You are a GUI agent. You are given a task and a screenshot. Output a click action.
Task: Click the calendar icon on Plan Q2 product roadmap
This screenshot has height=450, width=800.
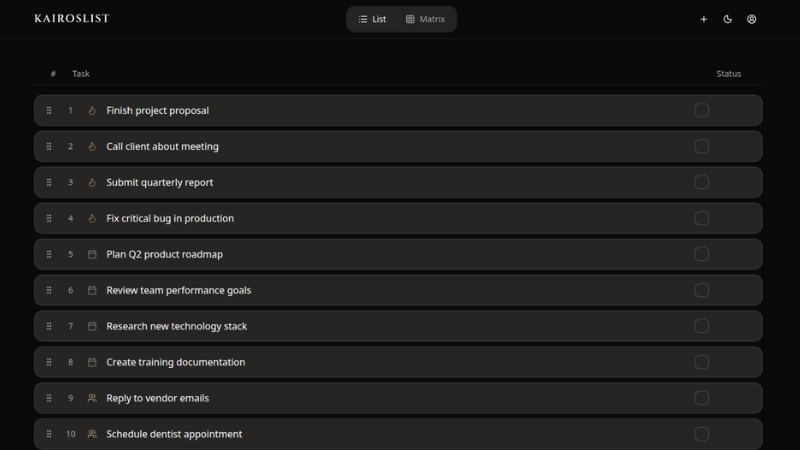click(x=92, y=255)
